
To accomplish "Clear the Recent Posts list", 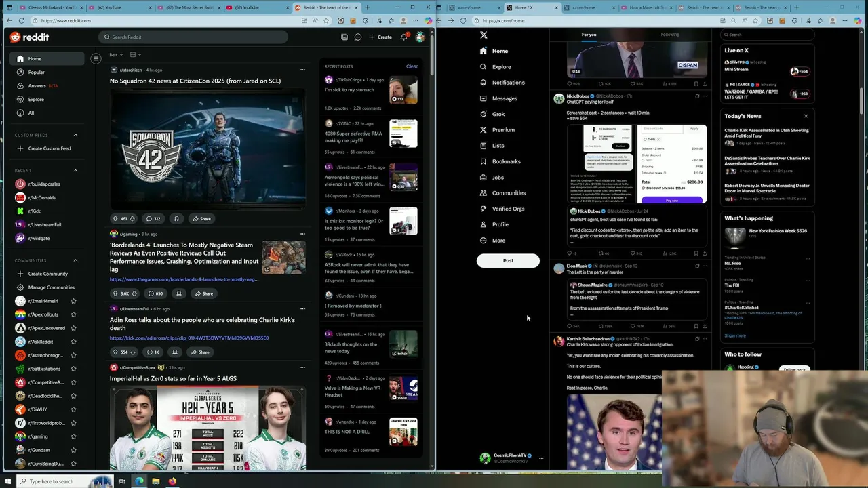I will point(412,66).
